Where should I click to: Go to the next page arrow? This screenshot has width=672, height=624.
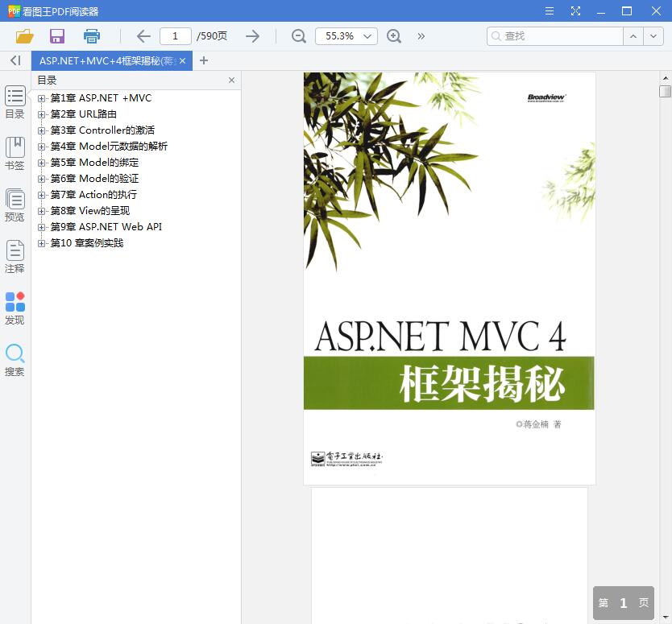pos(252,36)
